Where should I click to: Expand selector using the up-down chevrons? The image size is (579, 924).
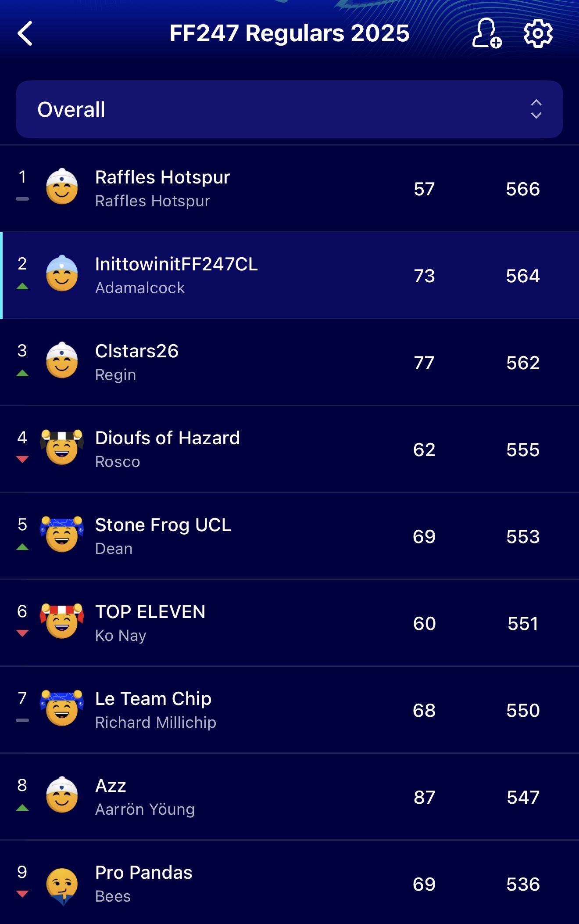[536, 109]
